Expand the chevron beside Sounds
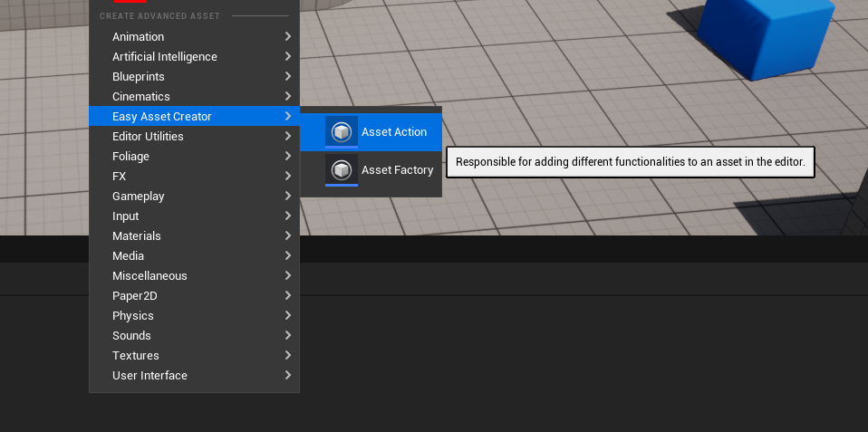Image resolution: width=868 pixels, height=432 pixels. [288, 335]
